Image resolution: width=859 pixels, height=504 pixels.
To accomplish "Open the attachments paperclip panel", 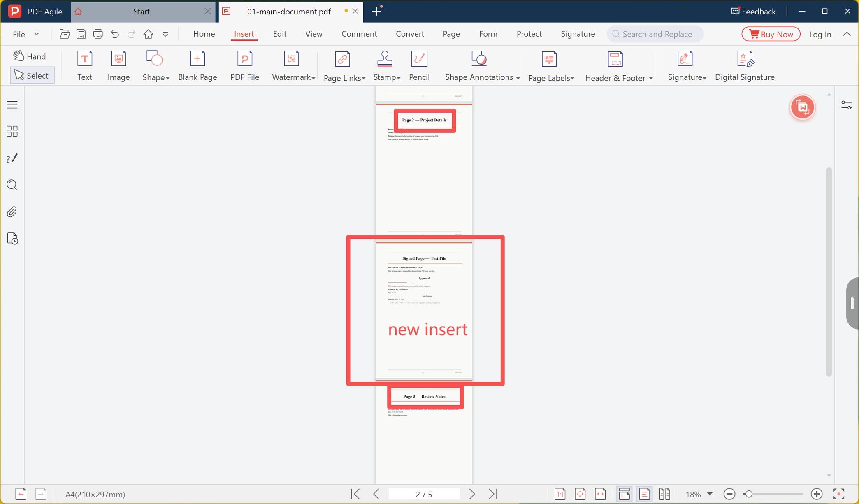I will point(12,212).
